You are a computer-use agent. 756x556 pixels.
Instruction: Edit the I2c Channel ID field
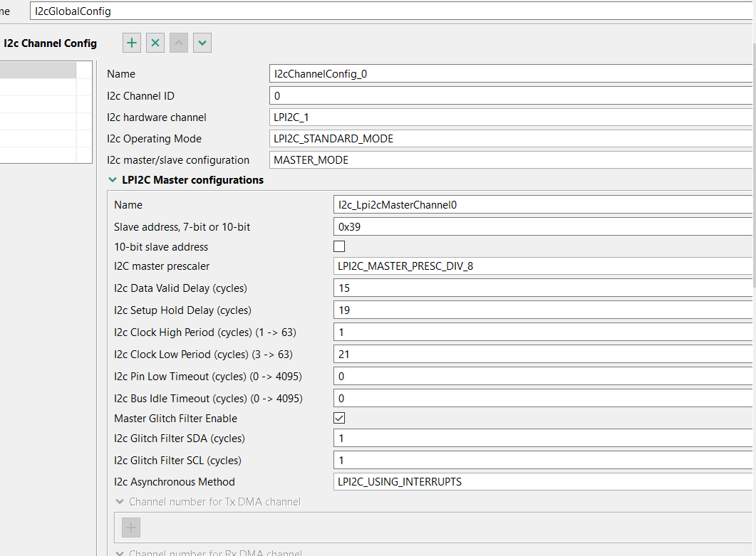[512, 96]
